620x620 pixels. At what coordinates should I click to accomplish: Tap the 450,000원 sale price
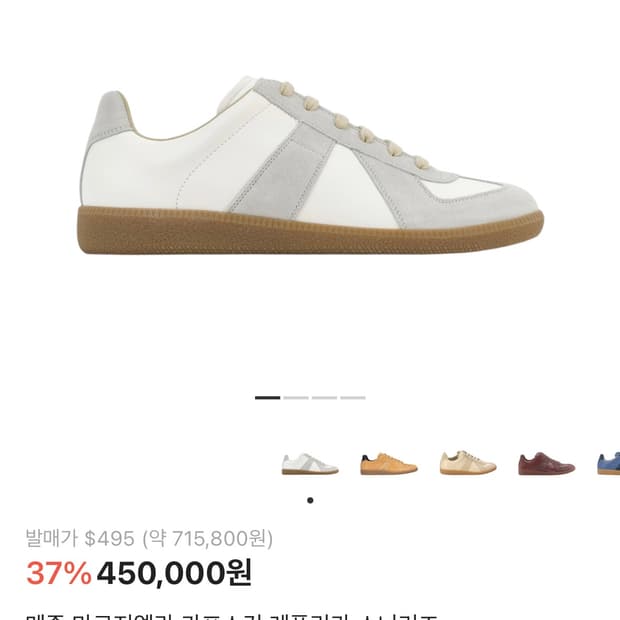coord(174,573)
